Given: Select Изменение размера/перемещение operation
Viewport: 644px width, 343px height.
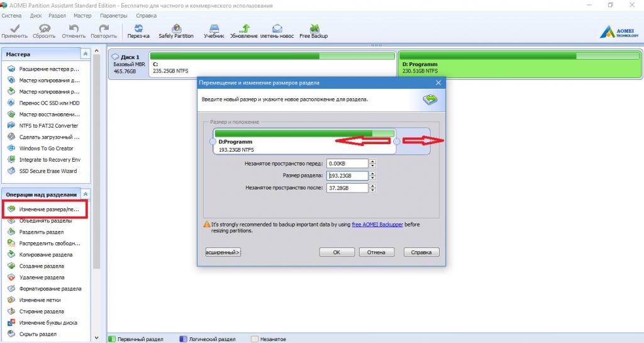Looking at the screenshot, I should pos(43,209).
